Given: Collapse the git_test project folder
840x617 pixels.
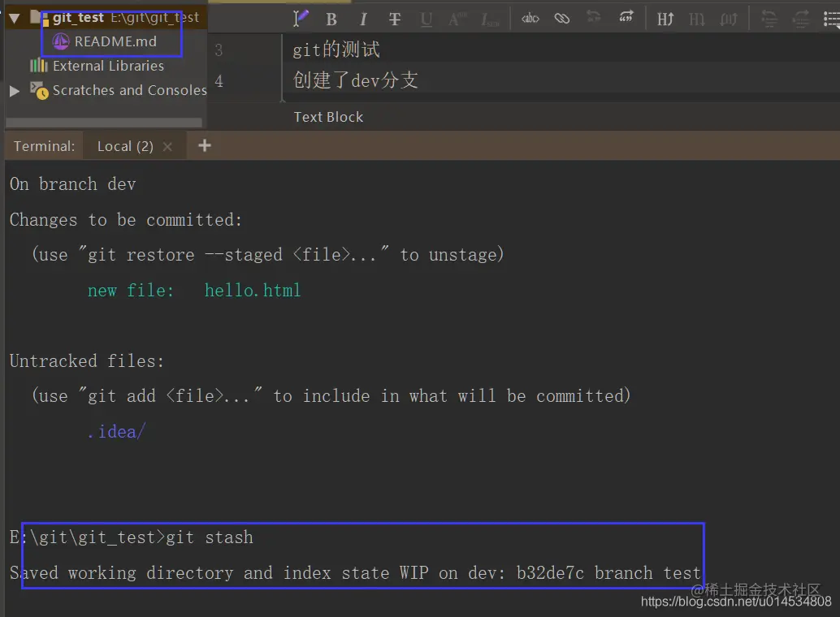Looking at the screenshot, I should click(x=15, y=19).
